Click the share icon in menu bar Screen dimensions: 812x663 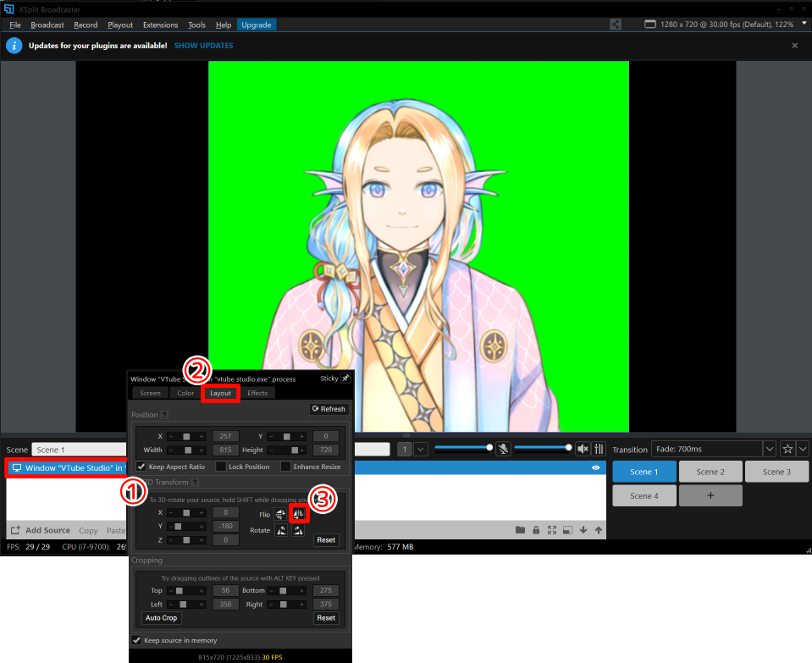(616, 25)
